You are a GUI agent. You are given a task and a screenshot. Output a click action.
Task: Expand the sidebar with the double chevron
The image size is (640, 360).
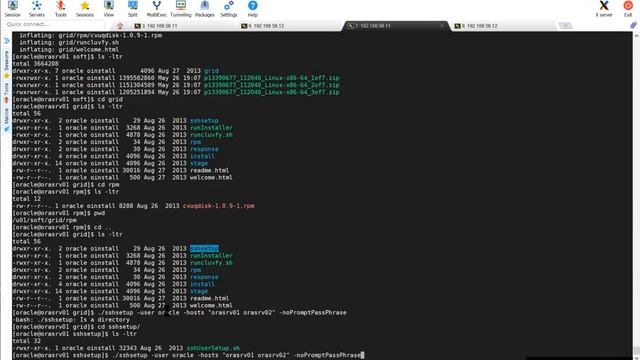click(x=7, y=41)
